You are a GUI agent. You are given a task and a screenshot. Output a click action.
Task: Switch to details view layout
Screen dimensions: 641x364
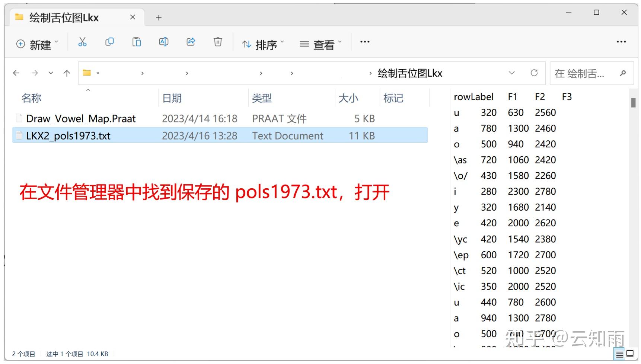click(x=619, y=354)
